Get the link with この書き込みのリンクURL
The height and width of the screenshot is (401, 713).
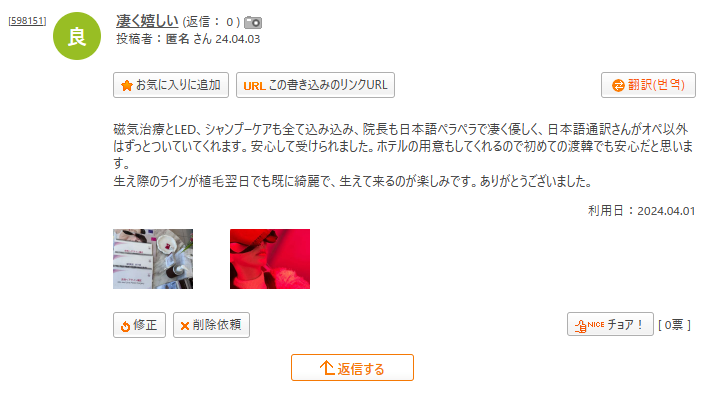(315, 85)
